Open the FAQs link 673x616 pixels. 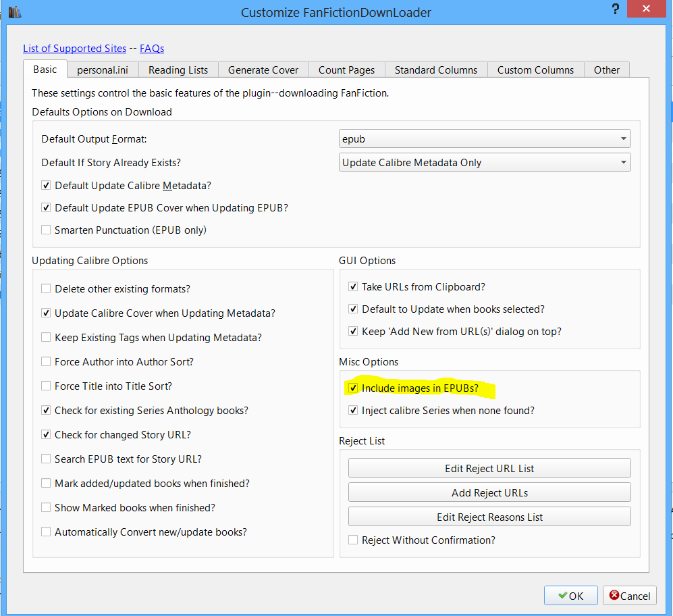coord(152,49)
